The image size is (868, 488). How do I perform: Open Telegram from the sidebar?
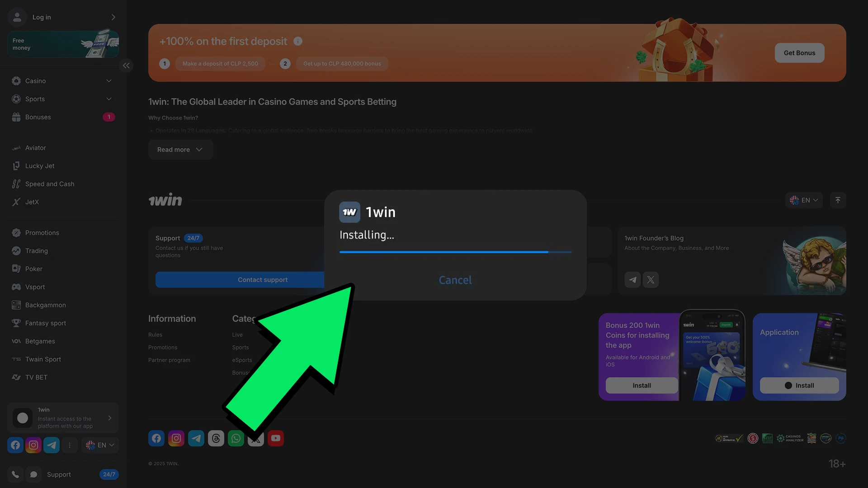[x=52, y=445]
